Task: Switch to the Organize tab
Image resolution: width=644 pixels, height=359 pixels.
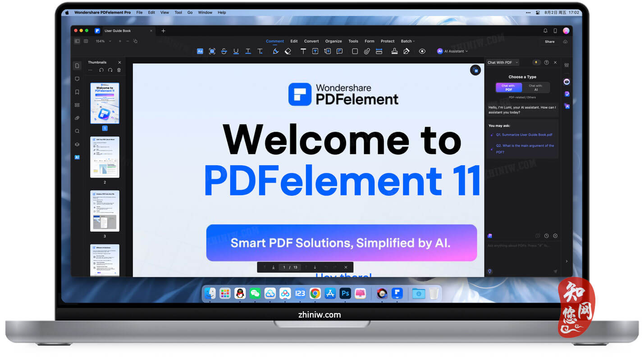Action: [333, 41]
